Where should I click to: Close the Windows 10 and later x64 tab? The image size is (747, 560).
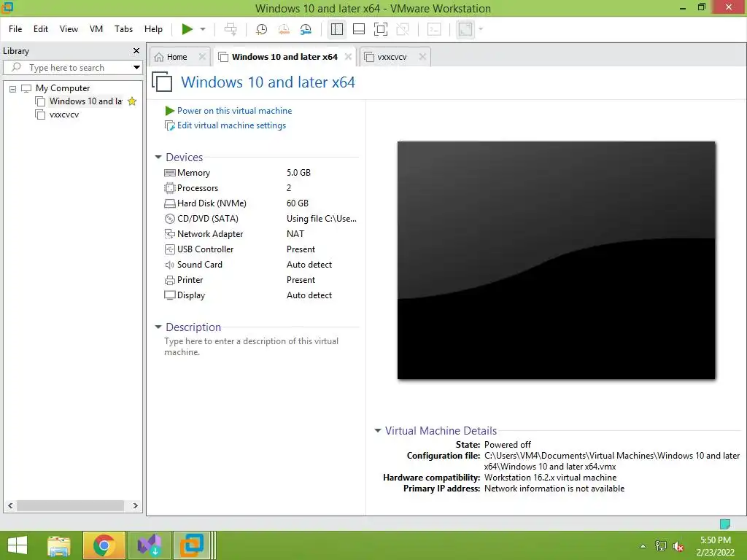348,57
